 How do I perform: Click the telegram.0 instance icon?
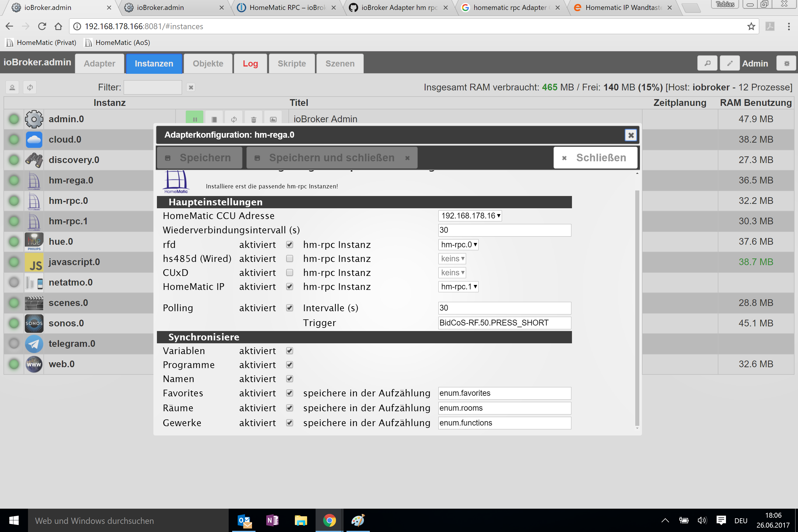click(34, 343)
